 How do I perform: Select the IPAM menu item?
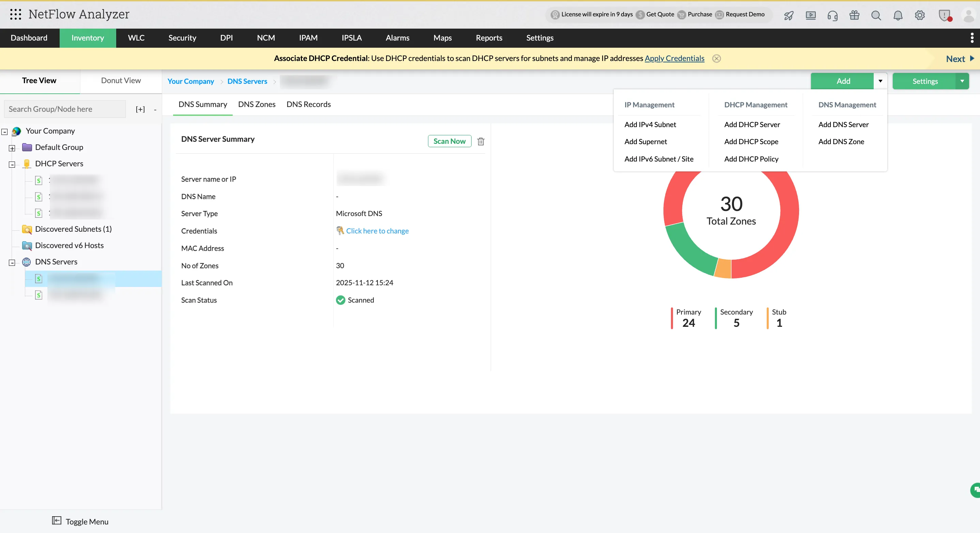[x=308, y=38]
